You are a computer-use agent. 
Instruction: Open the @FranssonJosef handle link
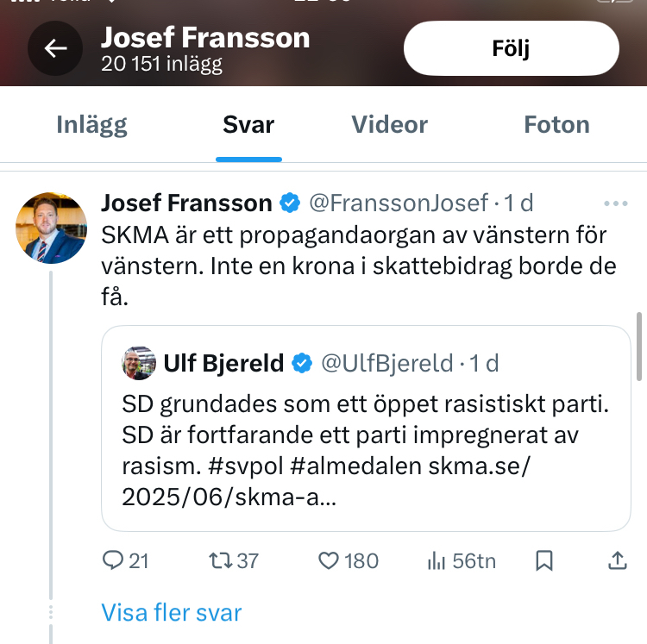pos(399,203)
